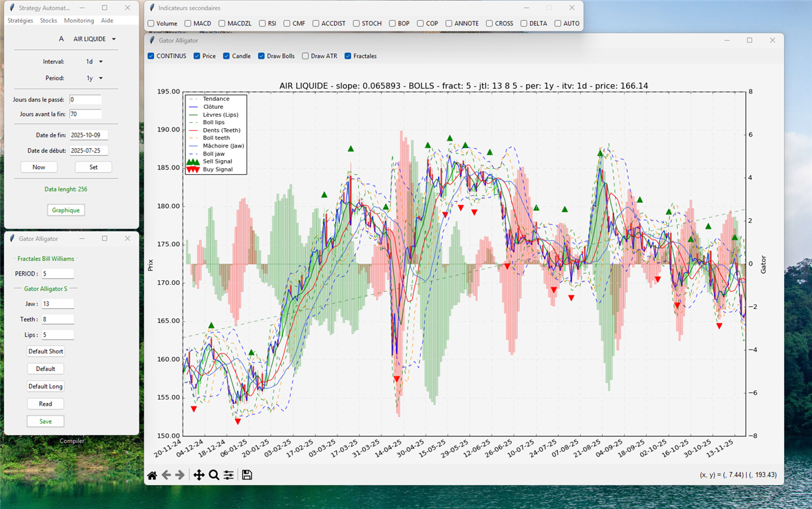Click the Home reset view icon
Screen dimensions: 812x509
(152, 475)
